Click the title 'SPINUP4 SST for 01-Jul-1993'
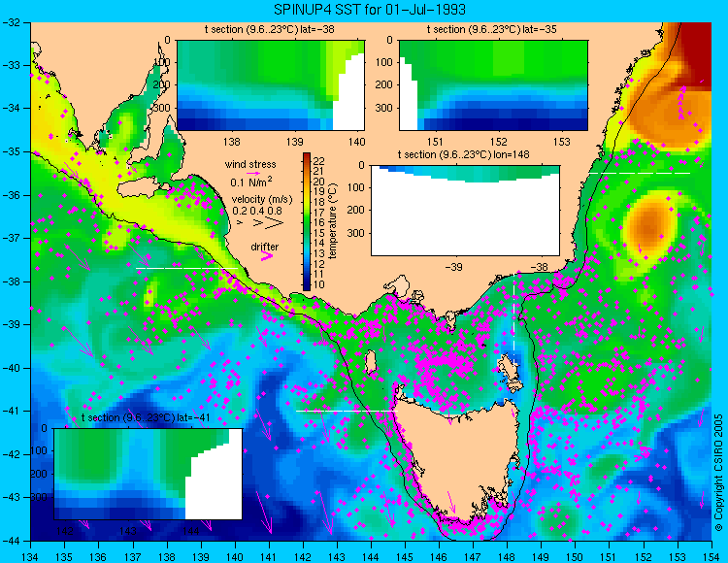Screen dimensions: 728x563 tap(369, 10)
